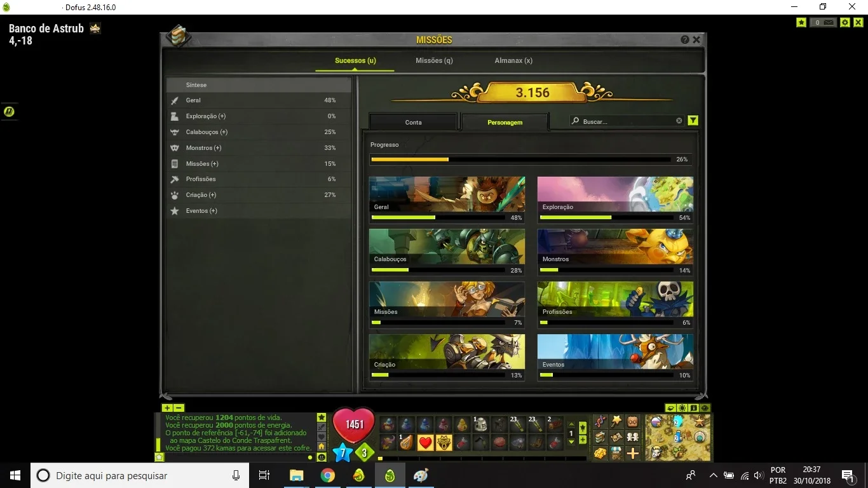The image size is (868, 488).
Task: Close the Missões window with X
Action: (x=696, y=39)
